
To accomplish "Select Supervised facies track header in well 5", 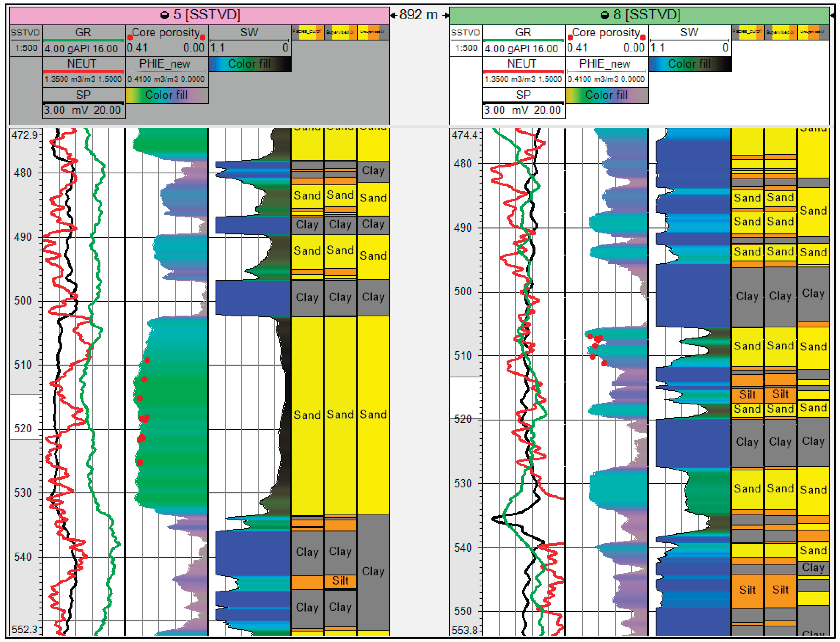I will (341, 33).
